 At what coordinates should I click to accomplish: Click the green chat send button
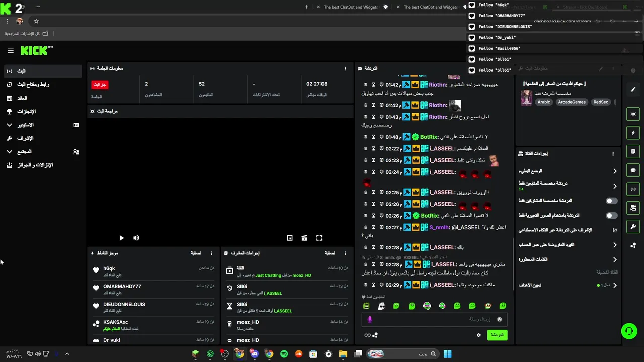point(497,335)
